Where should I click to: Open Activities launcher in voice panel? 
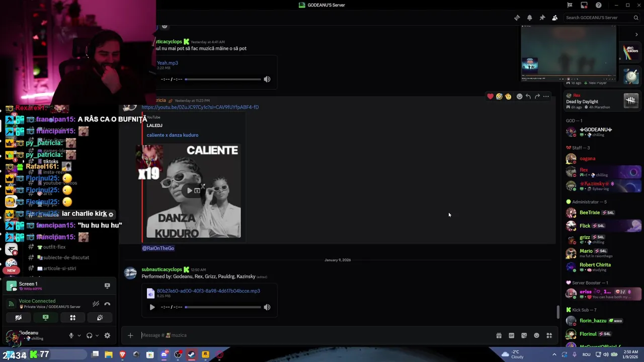coord(72,317)
